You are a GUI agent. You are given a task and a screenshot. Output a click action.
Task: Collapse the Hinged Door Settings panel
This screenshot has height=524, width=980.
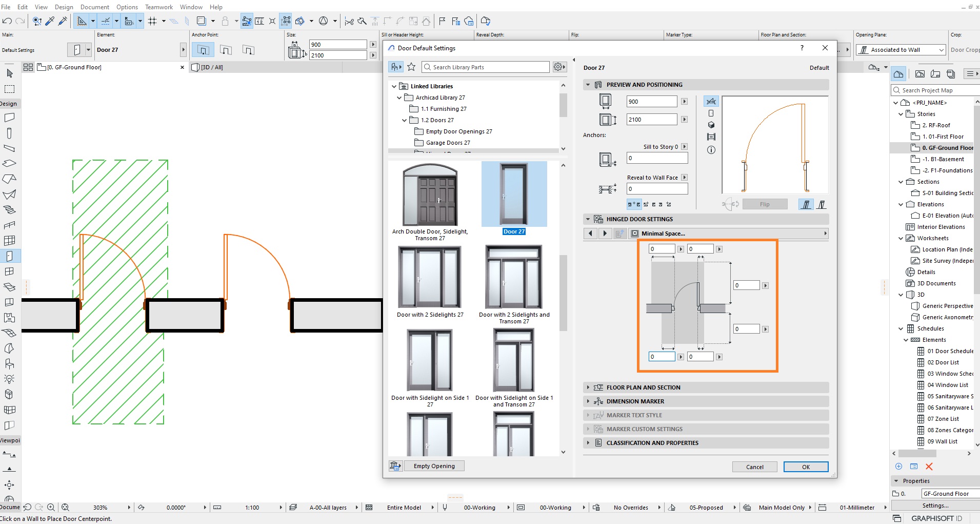[x=588, y=219]
